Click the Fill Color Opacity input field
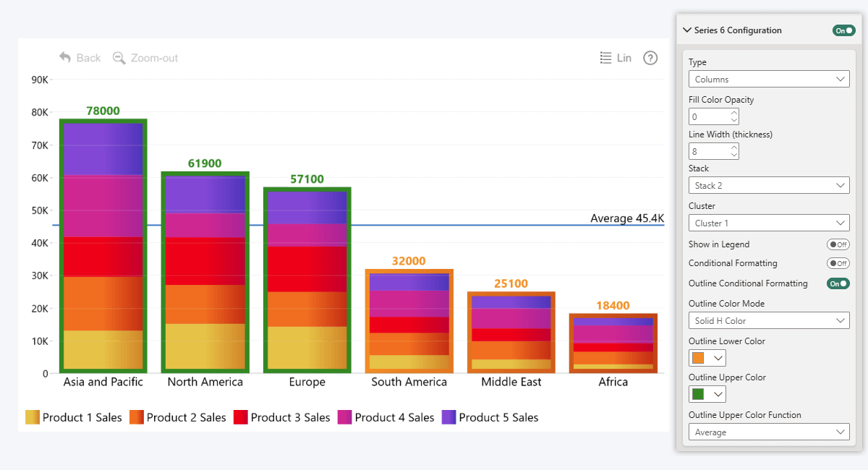The width and height of the screenshot is (868, 470). tap(709, 116)
